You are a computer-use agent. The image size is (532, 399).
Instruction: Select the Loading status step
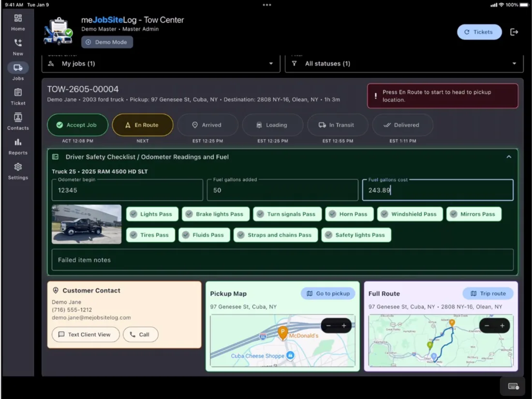click(272, 125)
